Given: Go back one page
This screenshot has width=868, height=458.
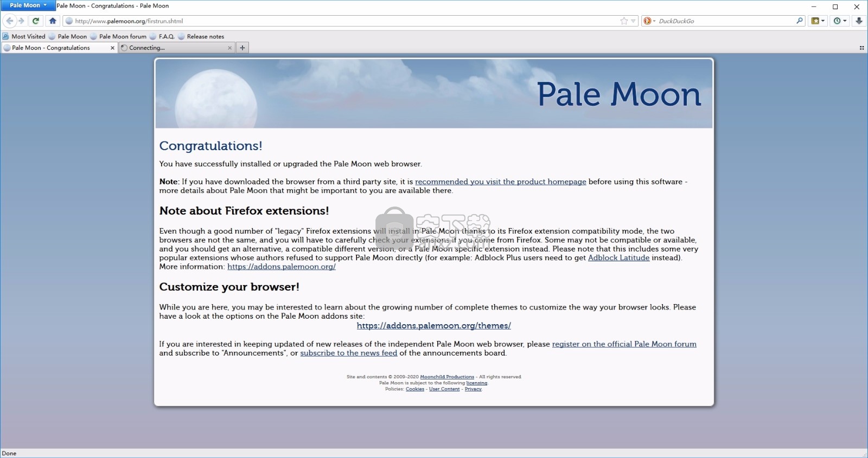Looking at the screenshot, I should tap(9, 21).
